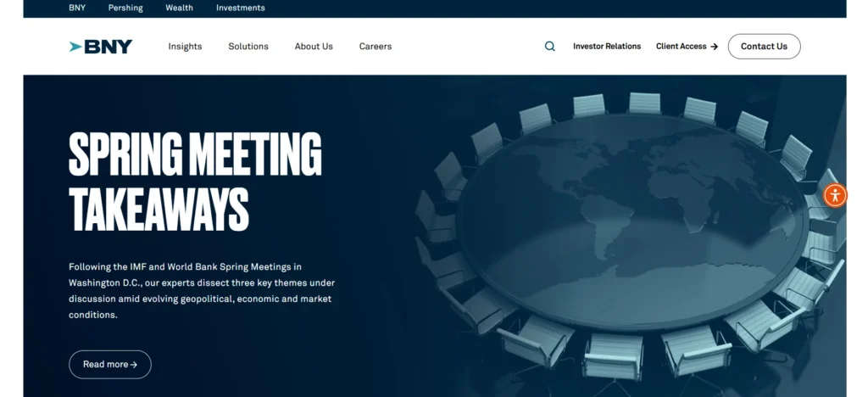Open the Wealth site link
868x397 pixels.
point(180,8)
